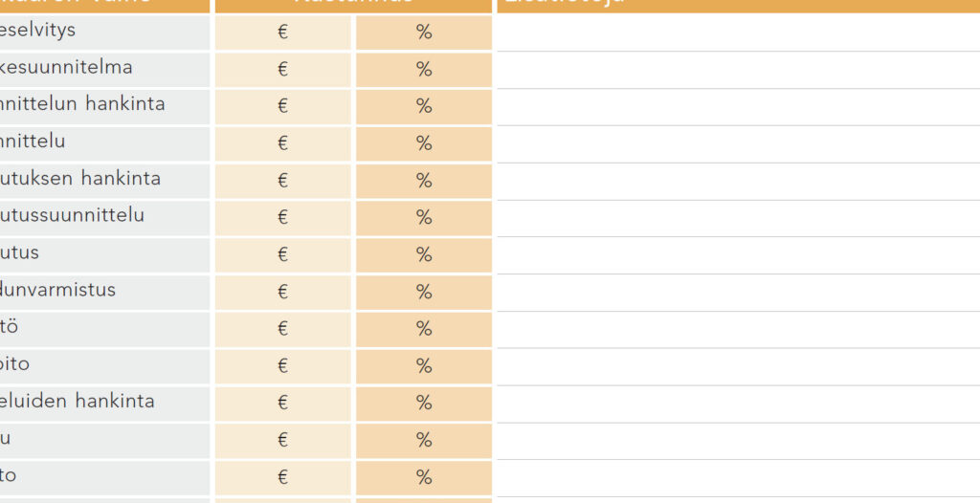Click the 'eluiden hankinta' label cell

104,403
